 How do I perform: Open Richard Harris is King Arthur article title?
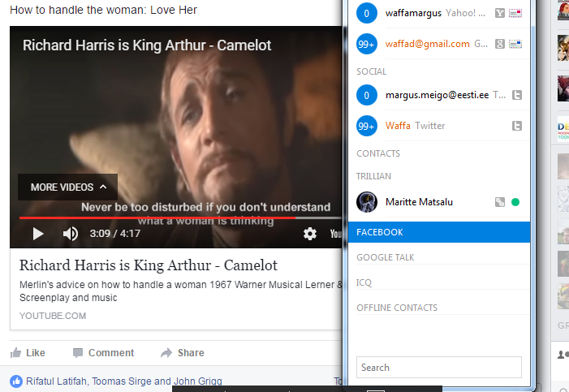click(x=148, y=265)
